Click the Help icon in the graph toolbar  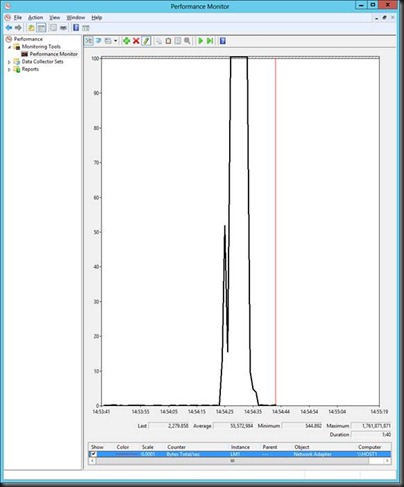pos(223,41)
